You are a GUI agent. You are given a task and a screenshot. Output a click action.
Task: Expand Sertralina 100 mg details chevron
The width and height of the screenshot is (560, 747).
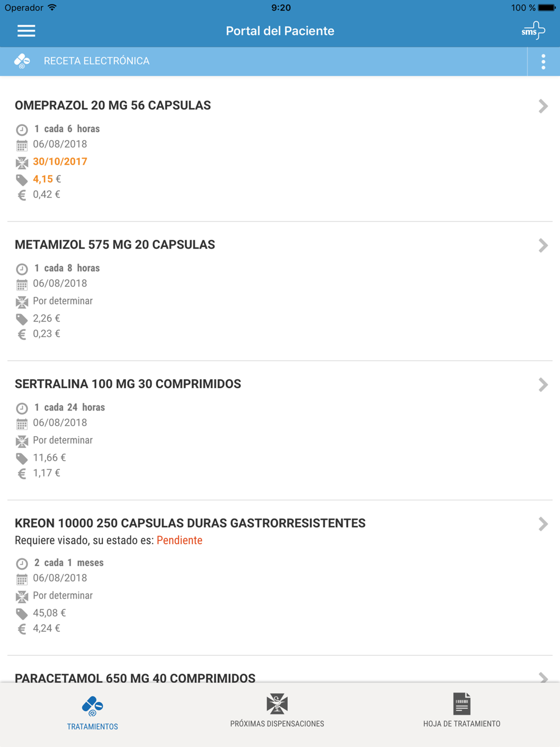pos(543,385)
